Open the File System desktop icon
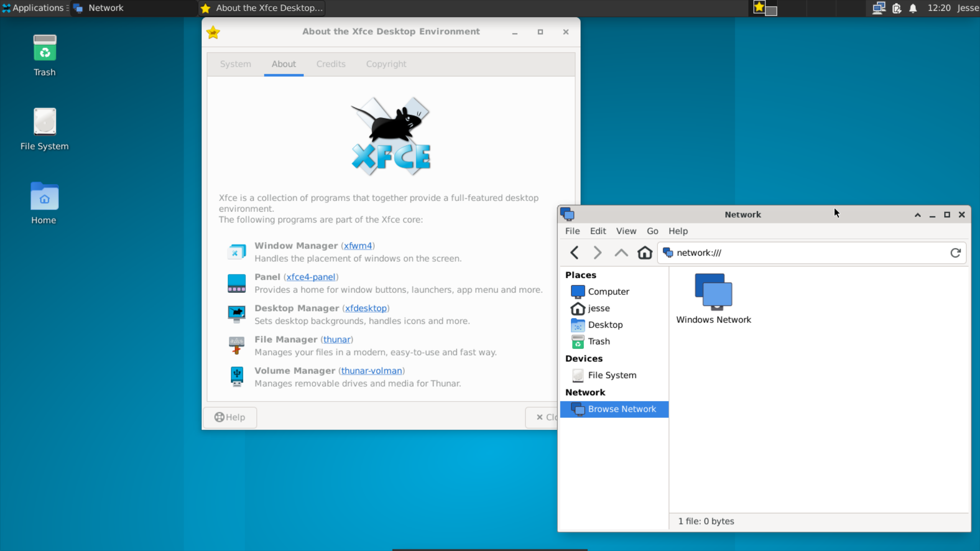The height and width of the screenshot is (551, 980). [44, 129]
